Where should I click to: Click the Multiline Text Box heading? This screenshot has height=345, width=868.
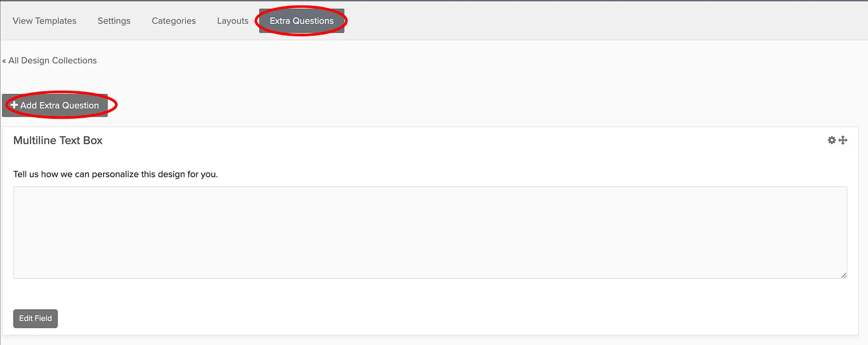coord(58,140)
